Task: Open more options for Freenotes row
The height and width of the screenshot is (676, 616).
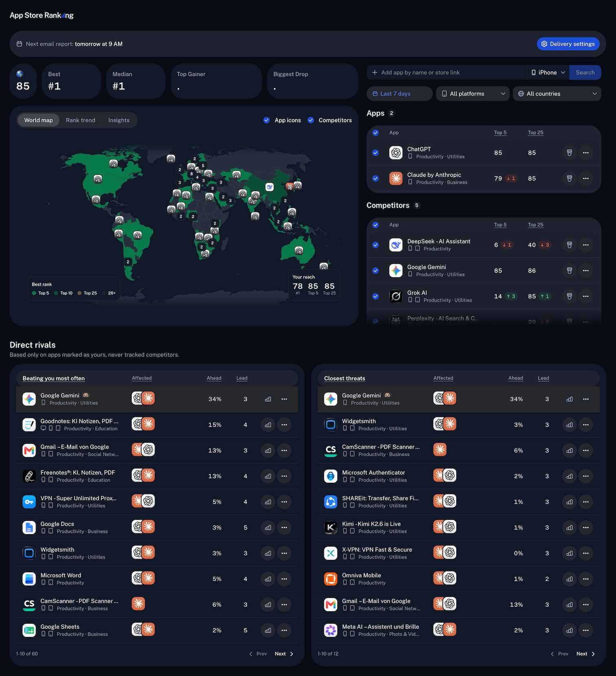Action: (x=284, y=476)
